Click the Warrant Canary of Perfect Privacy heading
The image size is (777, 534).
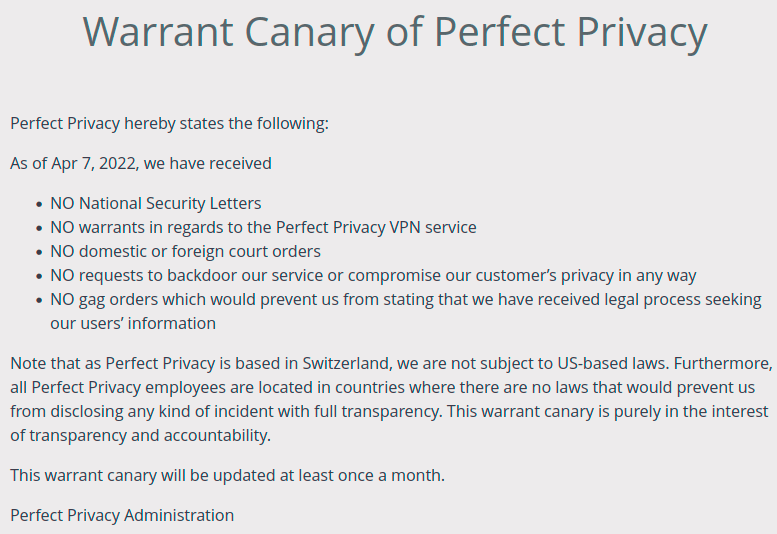395,33
